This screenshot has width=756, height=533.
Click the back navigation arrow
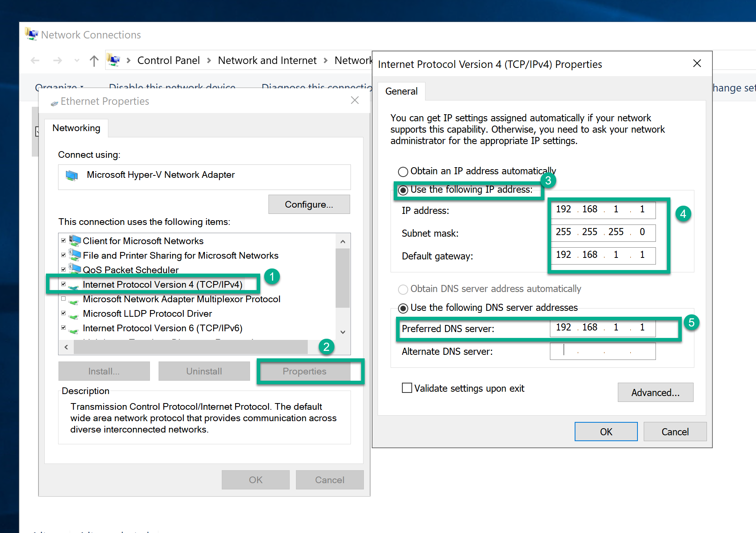tap(35, 60)
